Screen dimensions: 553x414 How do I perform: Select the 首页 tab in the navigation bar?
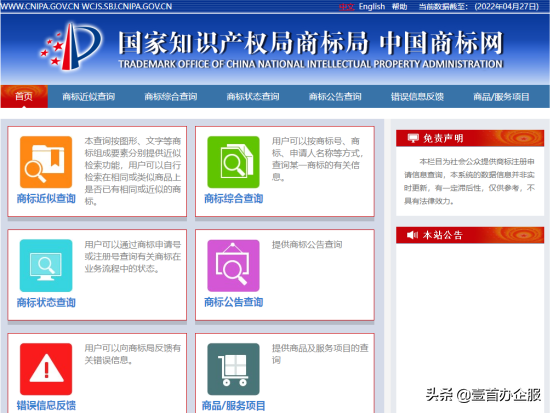coord(24,96)
